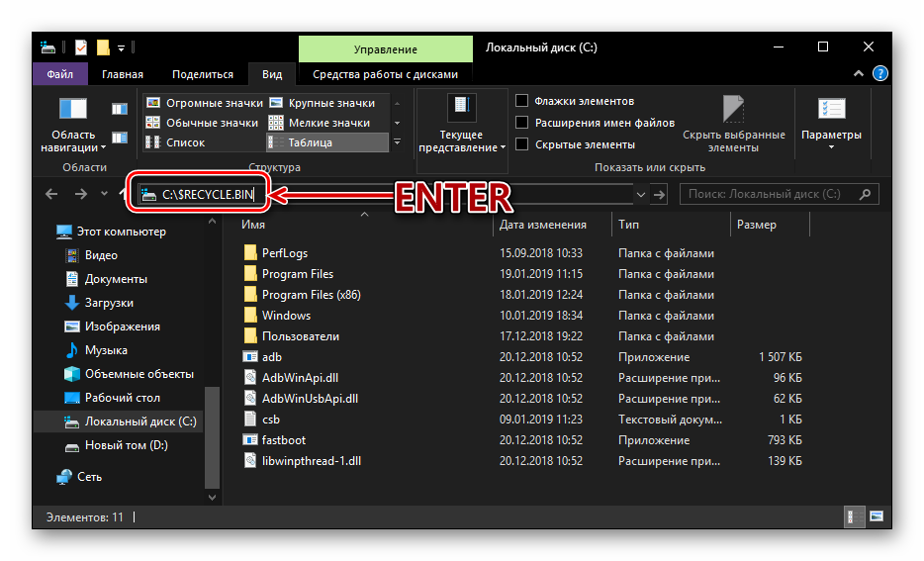This screenshot has height=561, width=924.
Task: Open the recent locations dropdown arrow
Action: click(x=104, y=193)
